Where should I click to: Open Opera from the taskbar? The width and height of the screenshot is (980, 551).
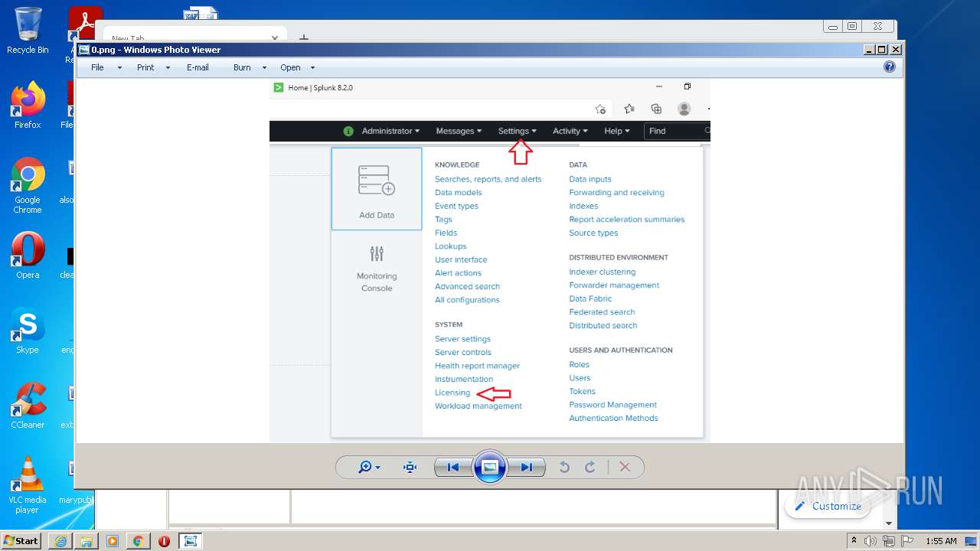(164, 541)
